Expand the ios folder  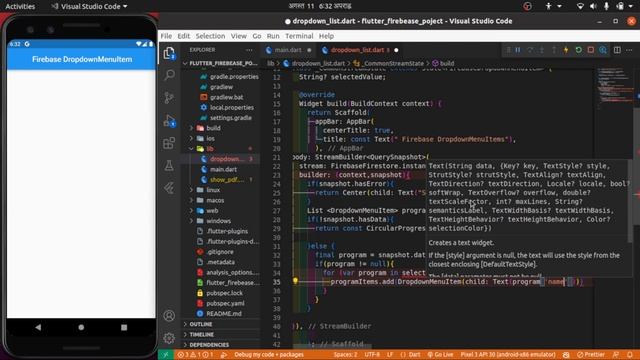[210, 138]
